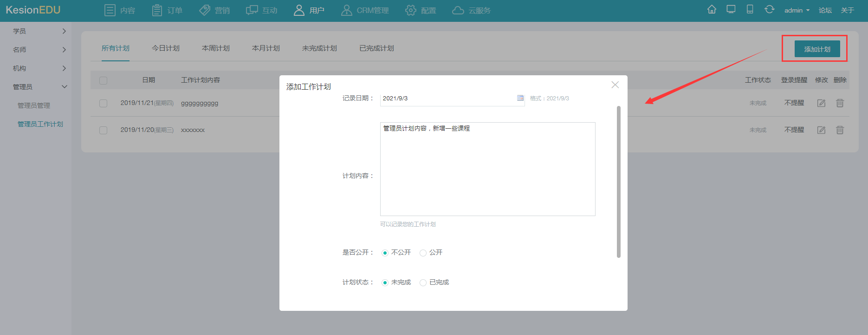Open the 营销 marketing menu icon
The width and height of the screenshot is (868, 335).
(205, 10)
